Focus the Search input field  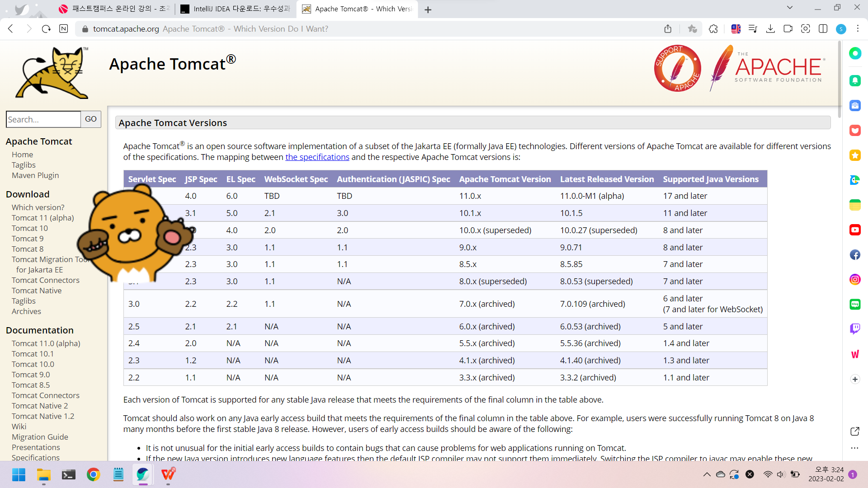(43, 119)
